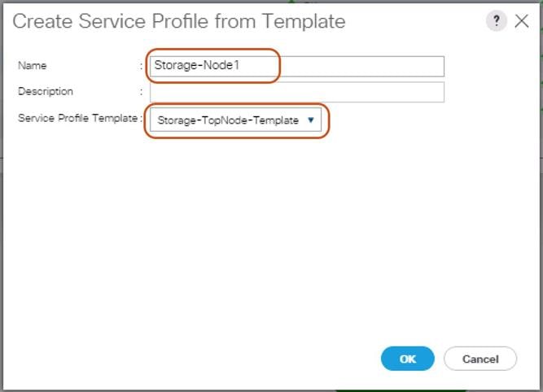Screen dimensions: 543x392
Task: Open the Service Profile Template dropdown
Action: coord(237,120)
